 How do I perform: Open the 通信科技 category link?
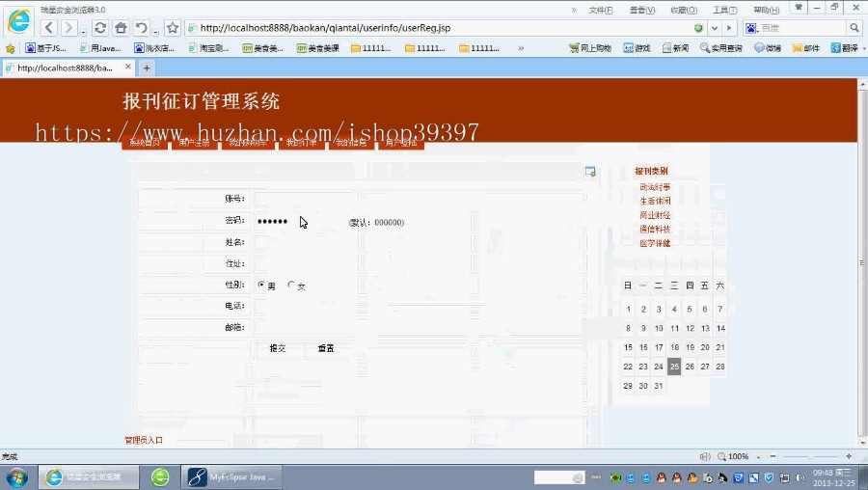pyautogui.click(x=655, y=229)
